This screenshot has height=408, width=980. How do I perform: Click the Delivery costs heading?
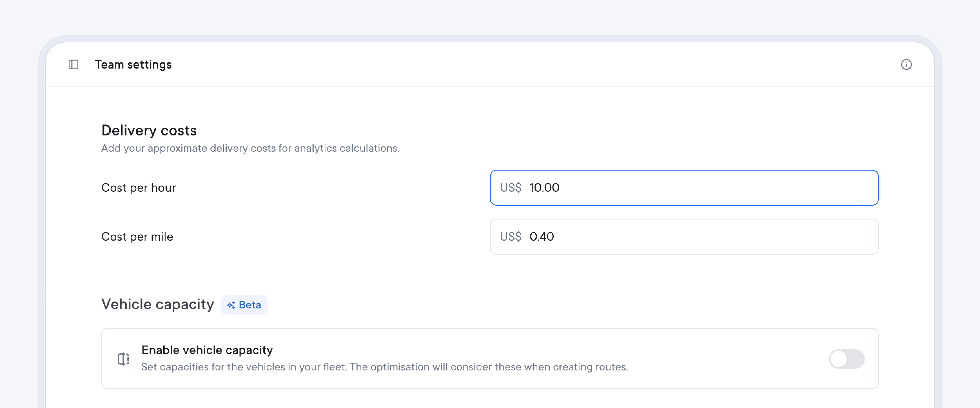pos(149,130)
